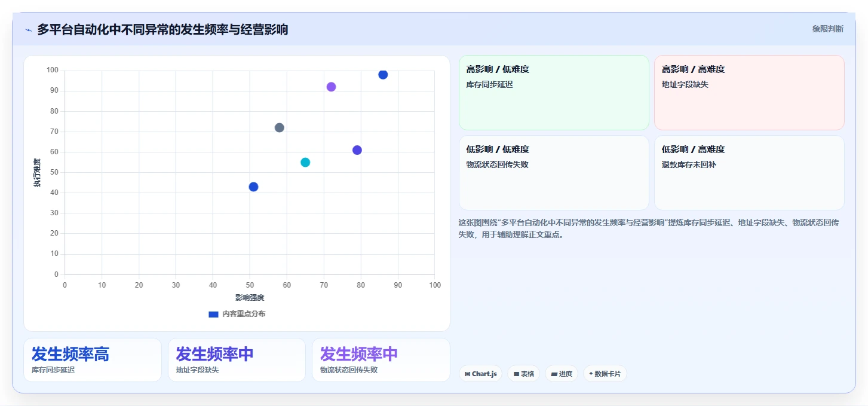This screenshot has width=868, height=406.
Task: Click the light purple data point in chart
Action: point(331,87)
